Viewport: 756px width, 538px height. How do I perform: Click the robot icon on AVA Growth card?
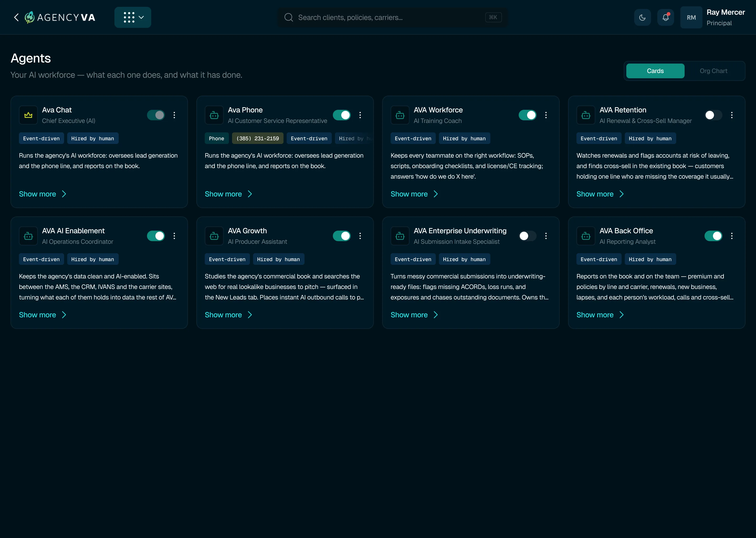click(214, 236)
